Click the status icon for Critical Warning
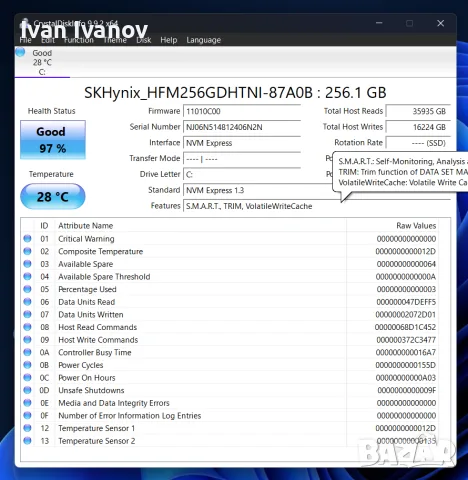 pos(27,239)
